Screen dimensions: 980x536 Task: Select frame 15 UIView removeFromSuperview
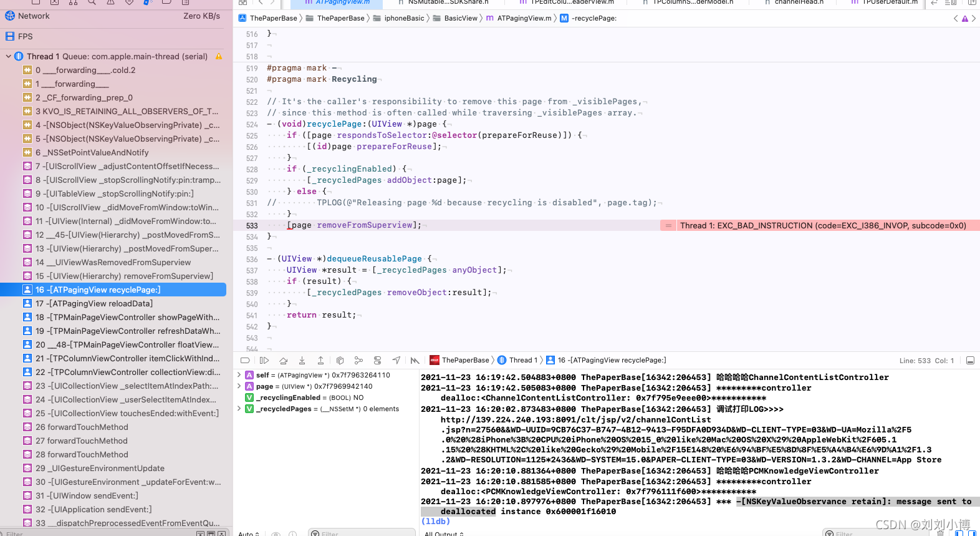point(113,276)
